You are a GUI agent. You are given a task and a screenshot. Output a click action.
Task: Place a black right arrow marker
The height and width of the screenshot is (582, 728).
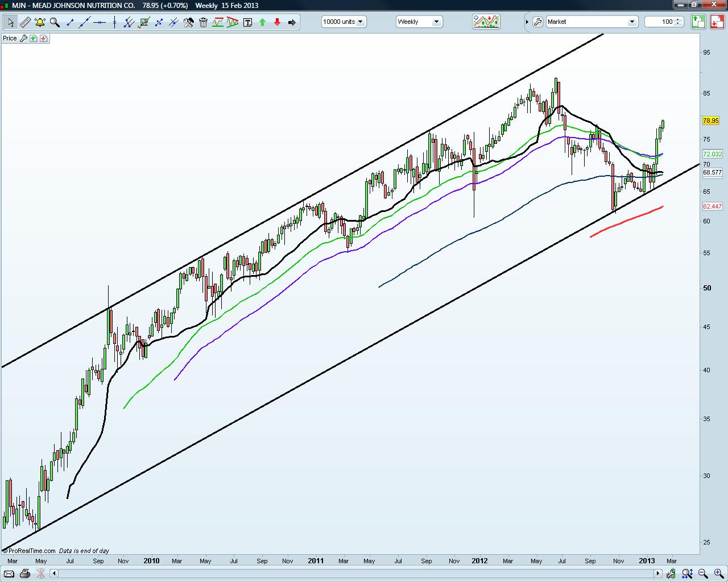292,22
